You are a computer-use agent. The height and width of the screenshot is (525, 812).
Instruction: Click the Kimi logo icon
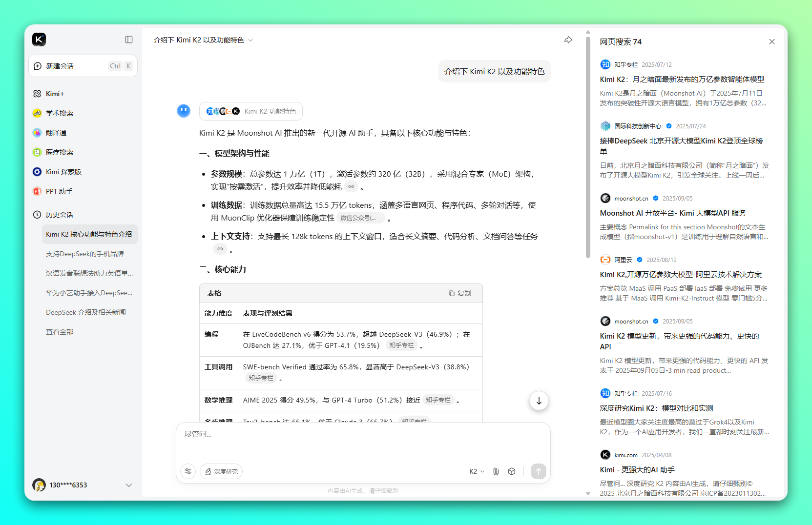point(39,40)
